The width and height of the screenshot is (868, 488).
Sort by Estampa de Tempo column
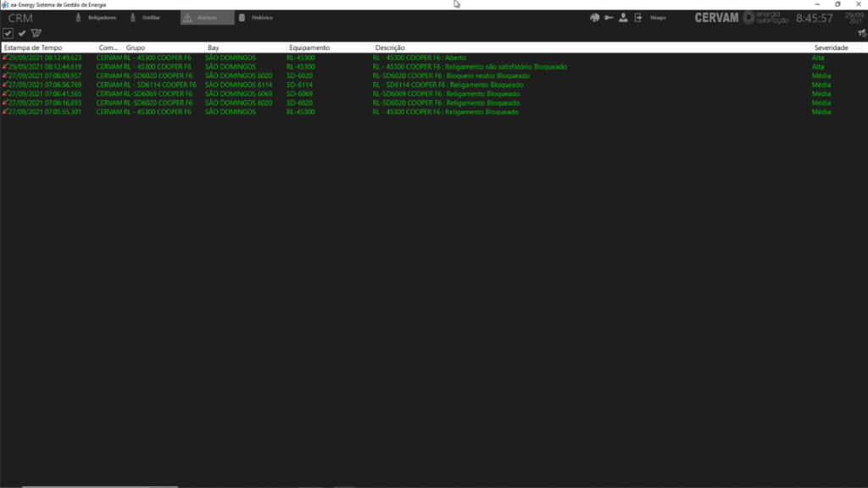pos(33,48)
